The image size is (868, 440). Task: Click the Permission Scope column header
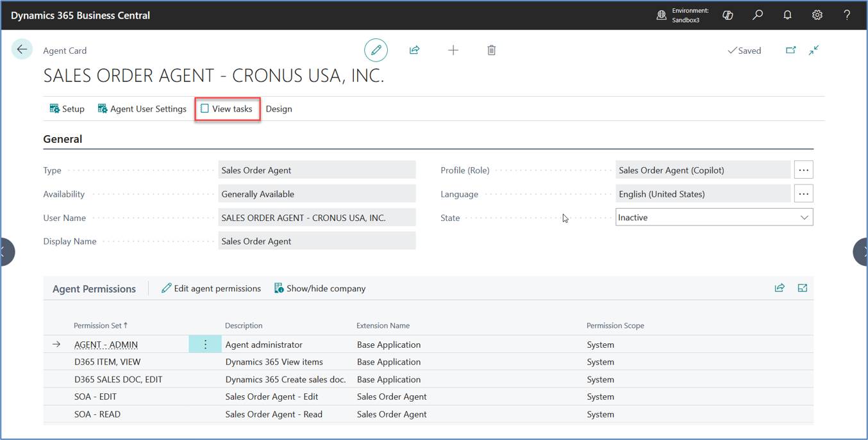pyautogui.click(x=615, y=325)
